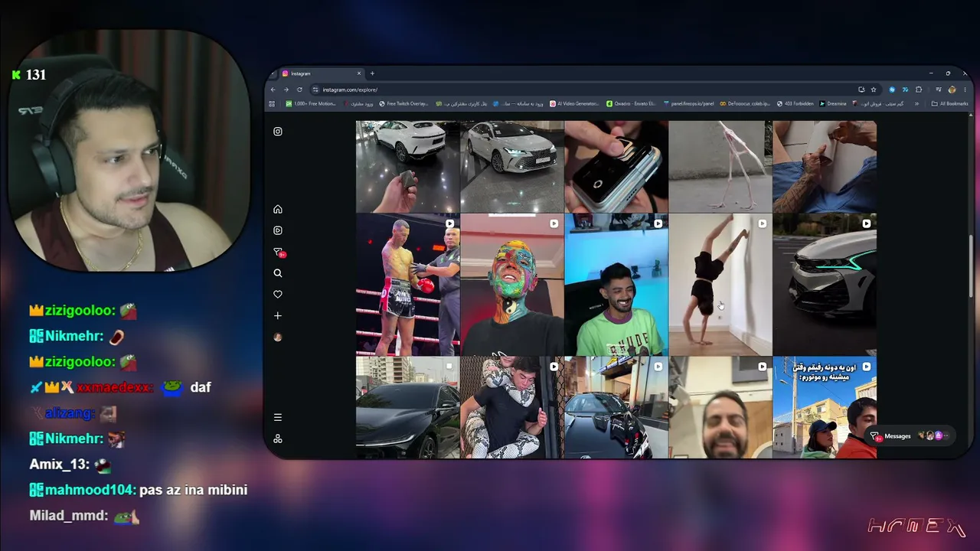Open the browser extensions puzzle icon
The height and width of the screenshot is (551, 980).
[x=919, y=90]
